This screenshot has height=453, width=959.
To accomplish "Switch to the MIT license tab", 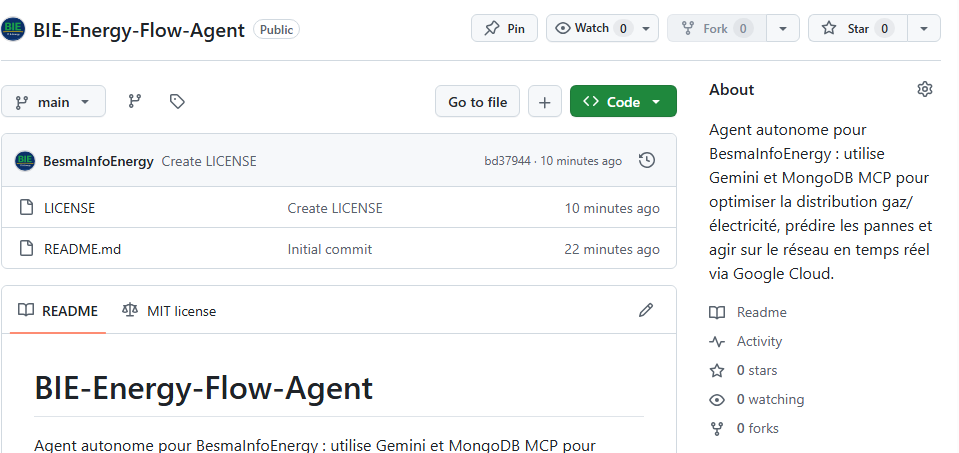I will pyautogui.click(x=169, y=311).
